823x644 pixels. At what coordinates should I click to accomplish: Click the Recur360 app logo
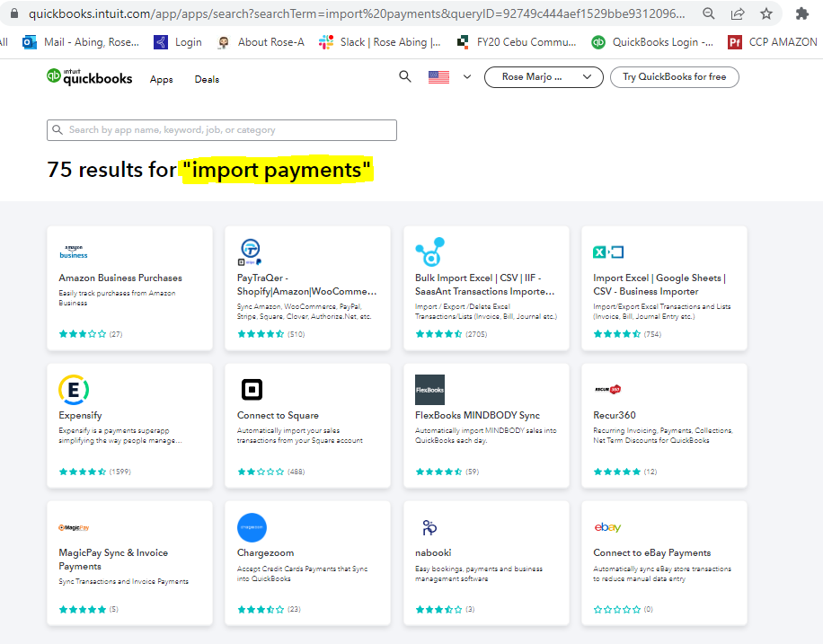(608, 390)
